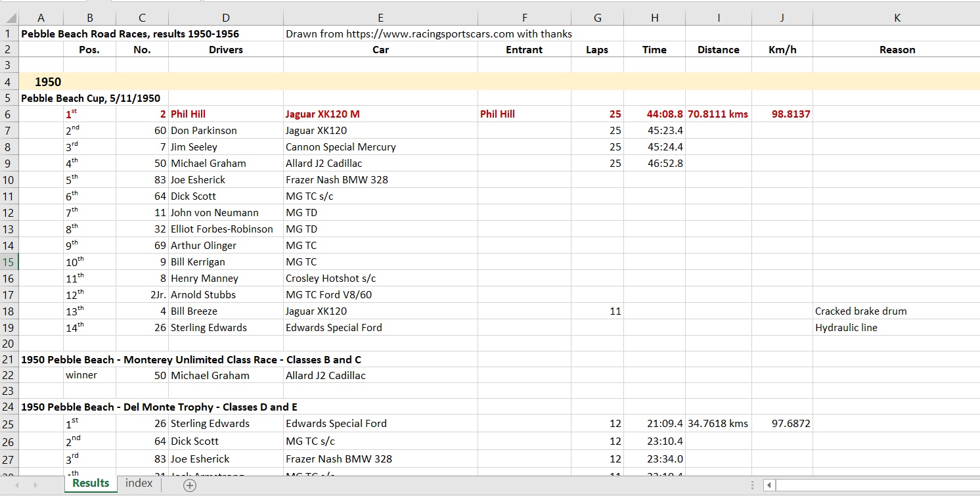Click previous sheet navigation arrow

pyautogui.click(x=17, y=485)
